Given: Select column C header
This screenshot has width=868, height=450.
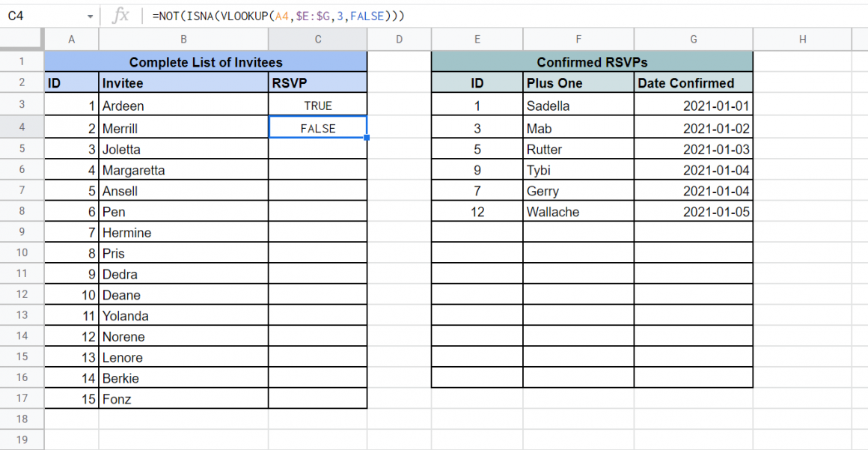Looking at the screenshot, I should [318, 40].
